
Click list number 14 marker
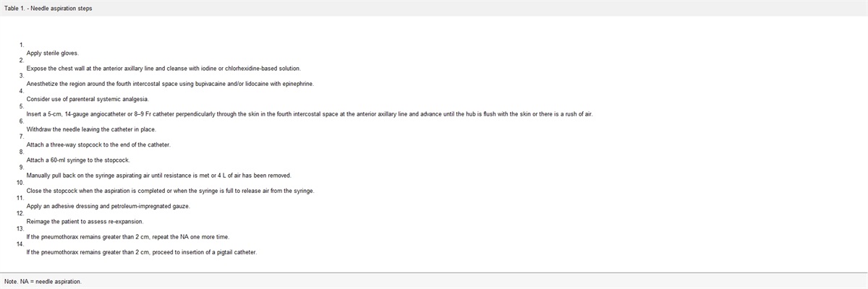pos(20,244)
